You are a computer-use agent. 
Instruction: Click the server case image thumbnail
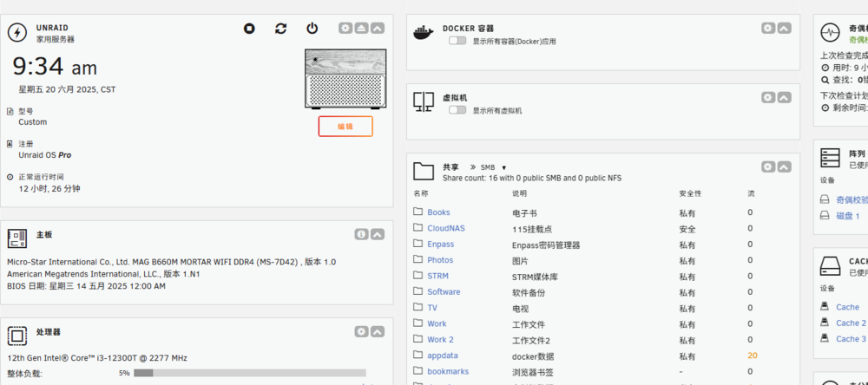(345, 78)
